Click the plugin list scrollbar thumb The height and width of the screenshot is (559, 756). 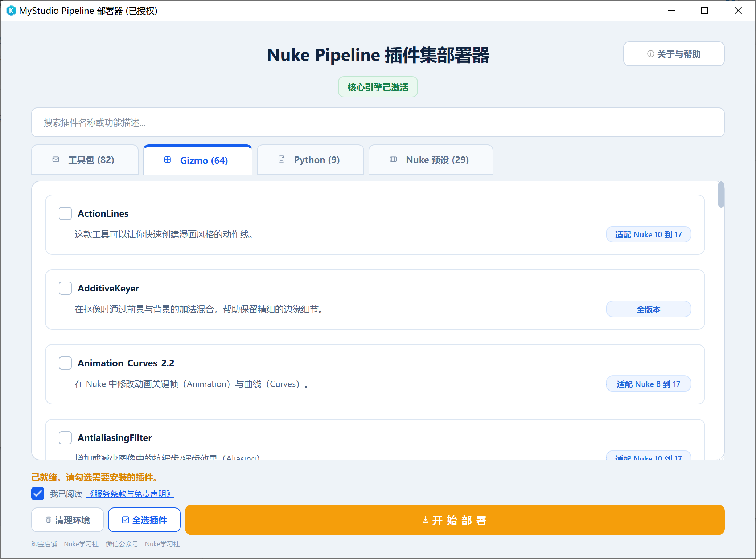(721, 195)
